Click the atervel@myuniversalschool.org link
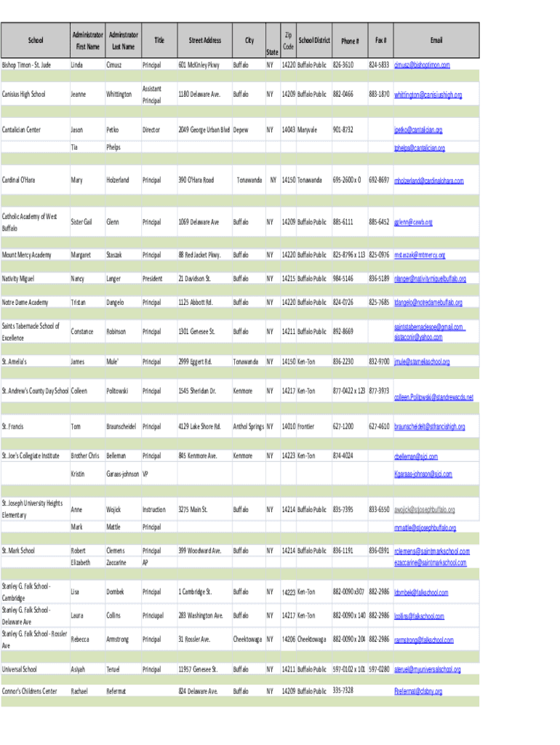The image size is (560, 745). click(x=427, y=669)
